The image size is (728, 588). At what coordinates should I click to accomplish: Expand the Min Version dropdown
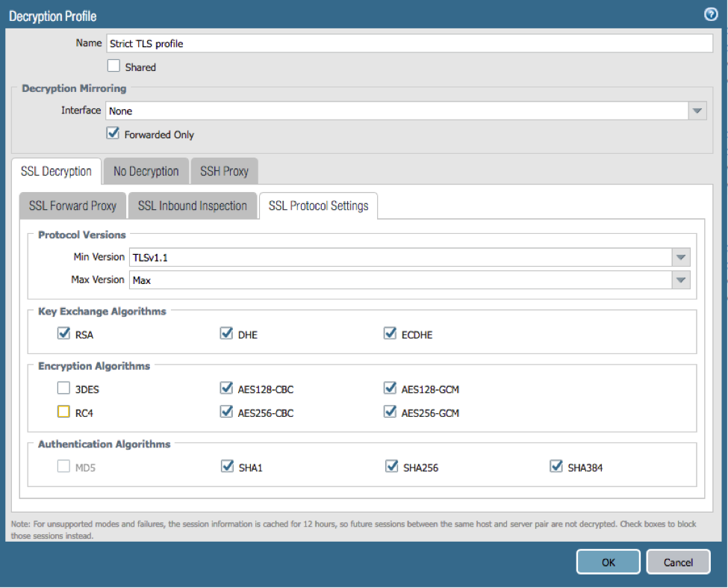click(680, 258)
